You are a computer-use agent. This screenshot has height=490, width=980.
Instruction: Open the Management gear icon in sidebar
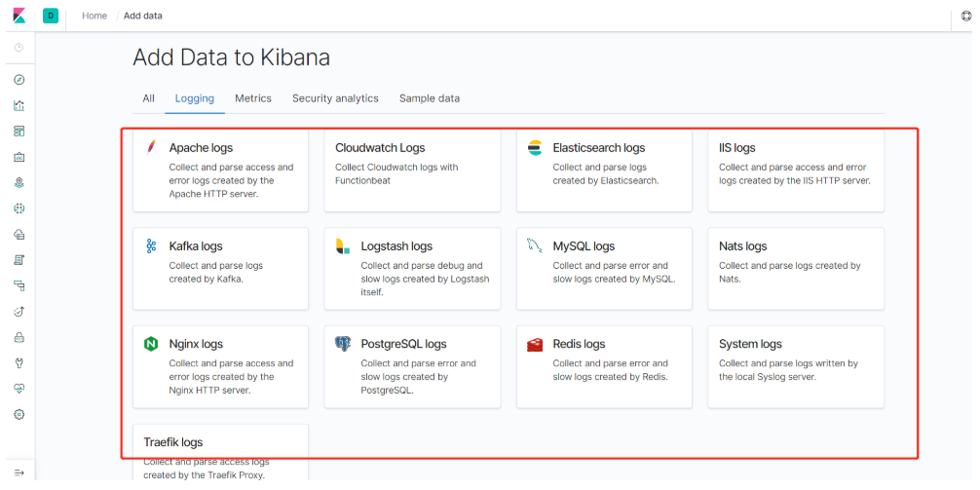pyautogui.click(x=19, y=414)
